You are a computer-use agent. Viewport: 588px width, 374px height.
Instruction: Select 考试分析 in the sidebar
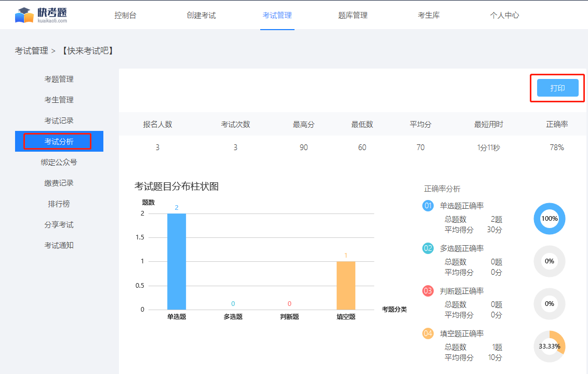[x=59, y=141]
